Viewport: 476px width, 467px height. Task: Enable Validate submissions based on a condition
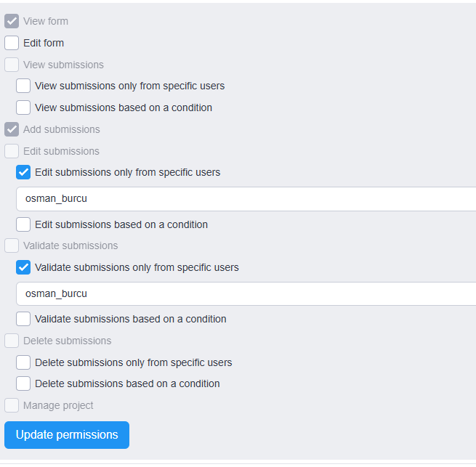pyautogui.click(x=23, y=319)
